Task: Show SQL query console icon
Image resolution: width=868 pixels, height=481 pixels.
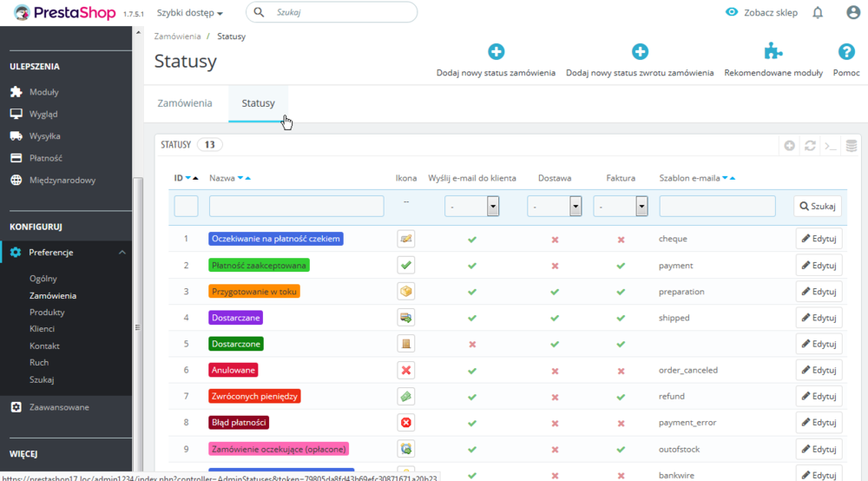Action: pyautogui.click(x=831, y=146)
